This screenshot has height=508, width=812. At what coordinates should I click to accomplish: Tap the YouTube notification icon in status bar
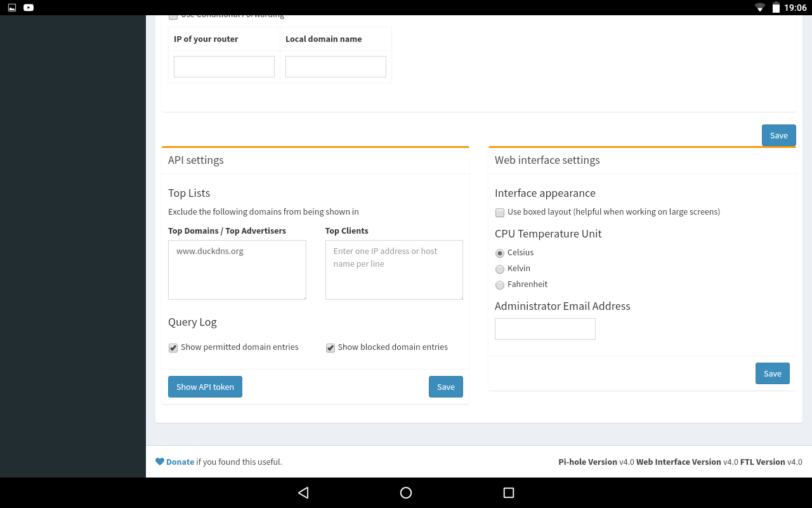(x=29, y=8)
